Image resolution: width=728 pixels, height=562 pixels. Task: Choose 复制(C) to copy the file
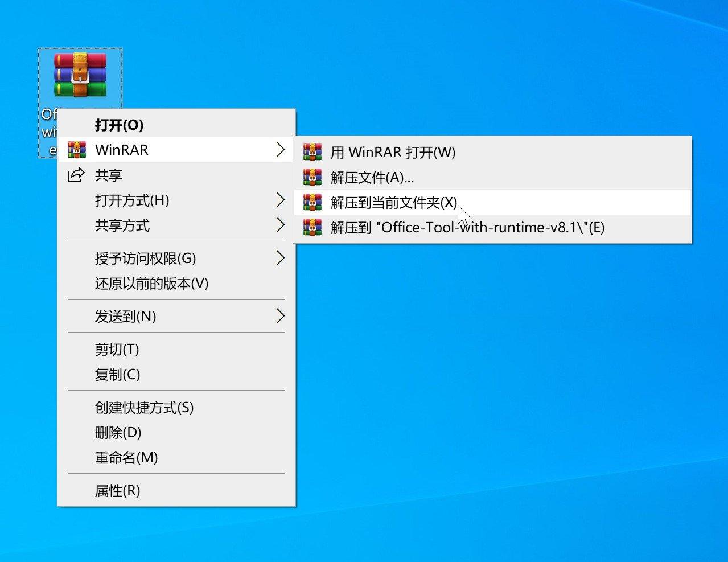(x=176, y=374)
